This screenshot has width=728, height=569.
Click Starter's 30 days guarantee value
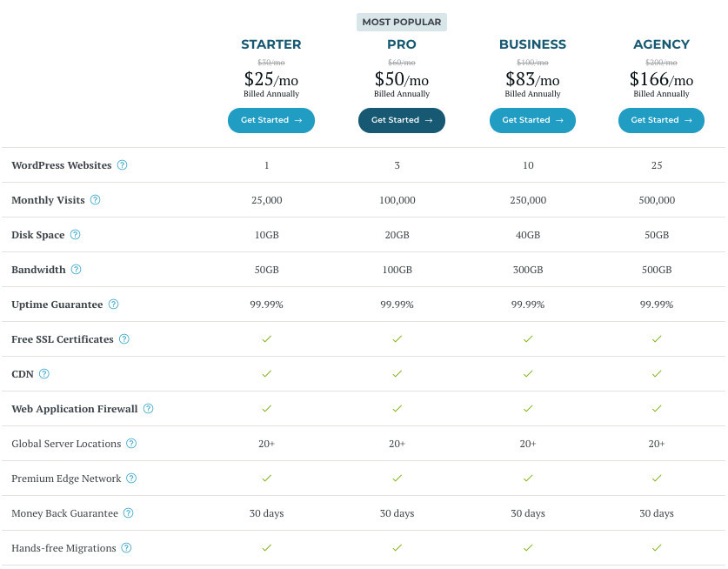click(x=266, y=513)
